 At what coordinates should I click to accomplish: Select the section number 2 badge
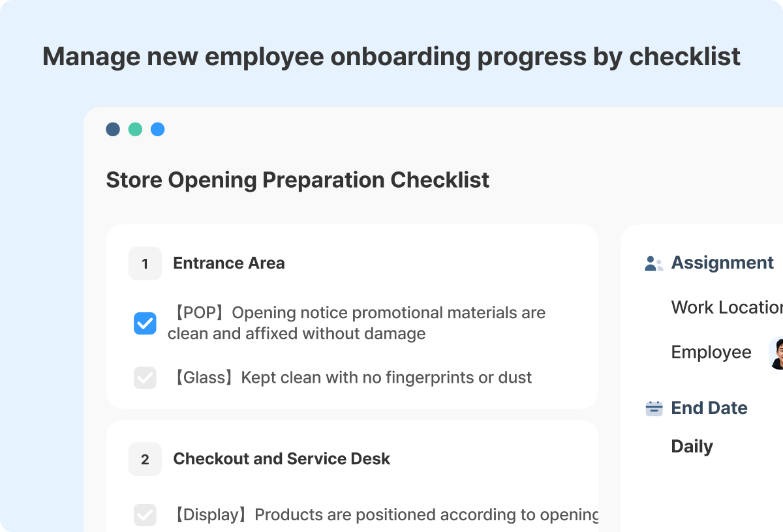tap(145, 459)
